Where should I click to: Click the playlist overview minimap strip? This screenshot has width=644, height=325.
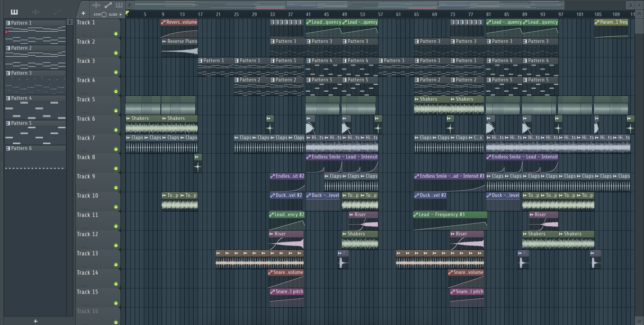click(x=350, y=5)
